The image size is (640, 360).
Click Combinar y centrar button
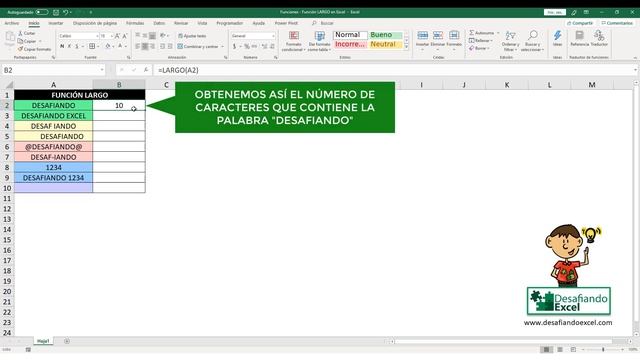coord(198,47)
